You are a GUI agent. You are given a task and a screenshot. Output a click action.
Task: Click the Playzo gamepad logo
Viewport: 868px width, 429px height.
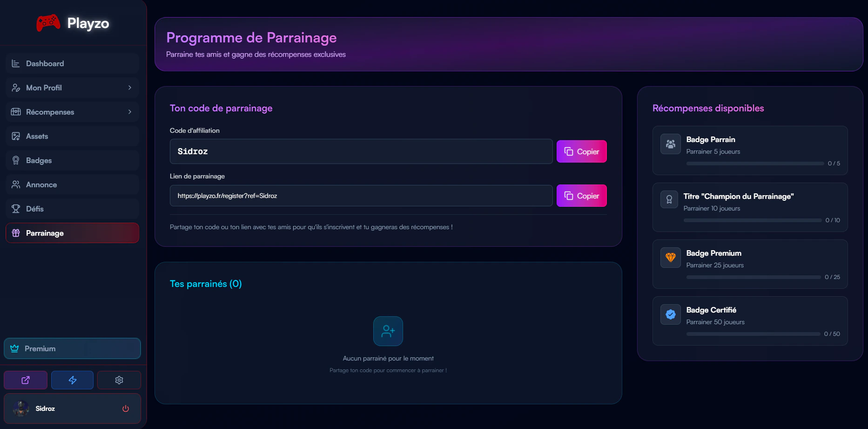tap(48, 23)
